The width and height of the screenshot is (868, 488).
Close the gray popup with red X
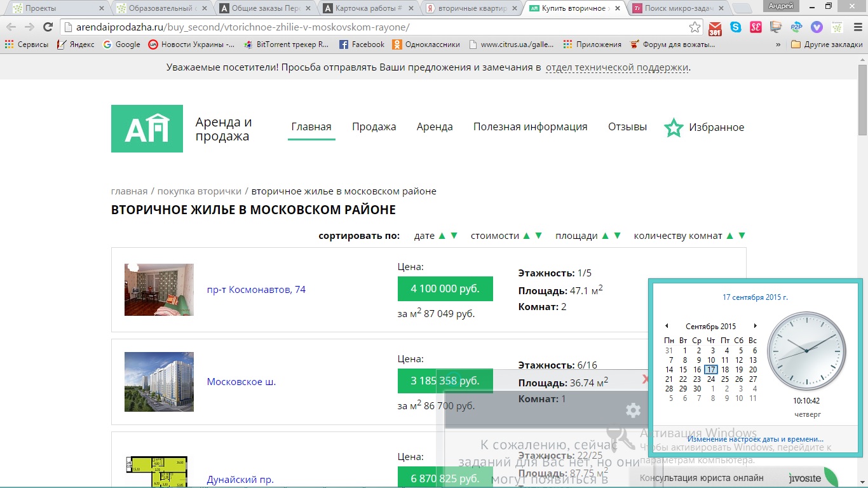(x=645, y=379)
